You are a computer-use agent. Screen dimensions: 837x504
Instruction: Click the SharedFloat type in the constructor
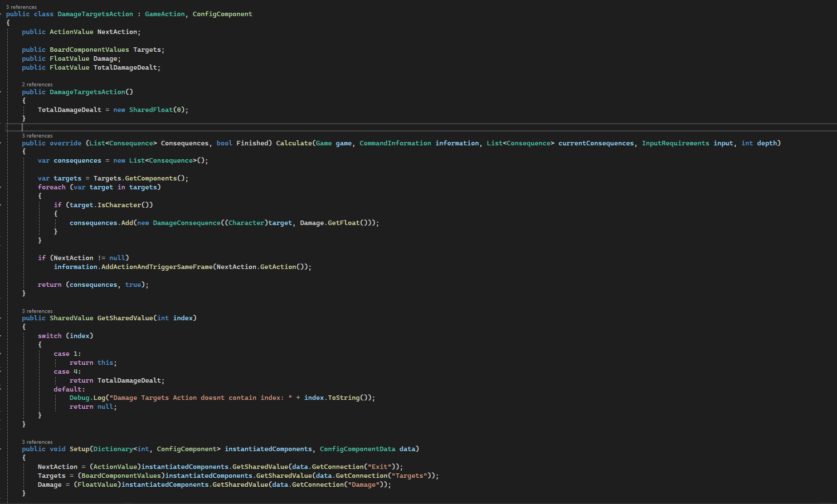coord(151,110)
